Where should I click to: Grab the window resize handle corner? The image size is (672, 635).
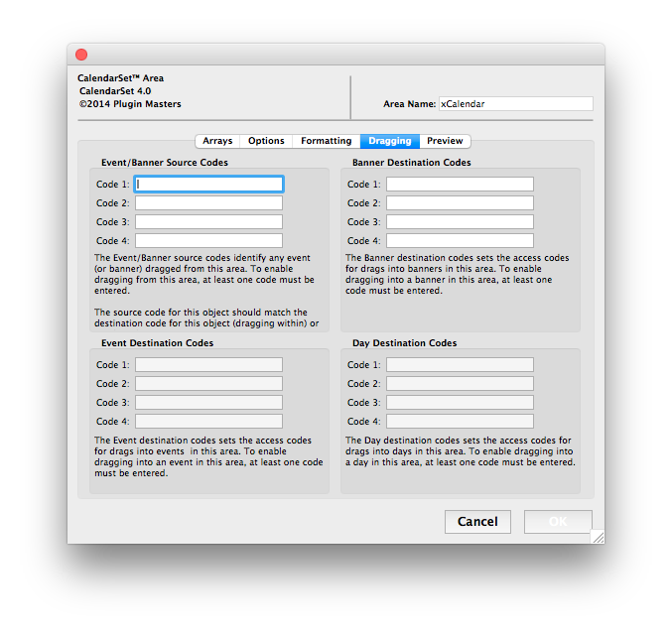coord(598,537)
